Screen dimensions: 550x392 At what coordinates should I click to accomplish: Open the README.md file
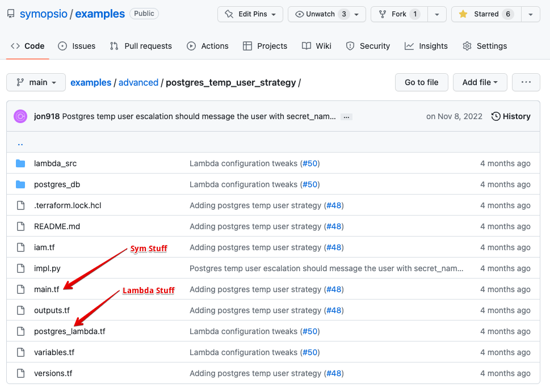coord(57,226)
